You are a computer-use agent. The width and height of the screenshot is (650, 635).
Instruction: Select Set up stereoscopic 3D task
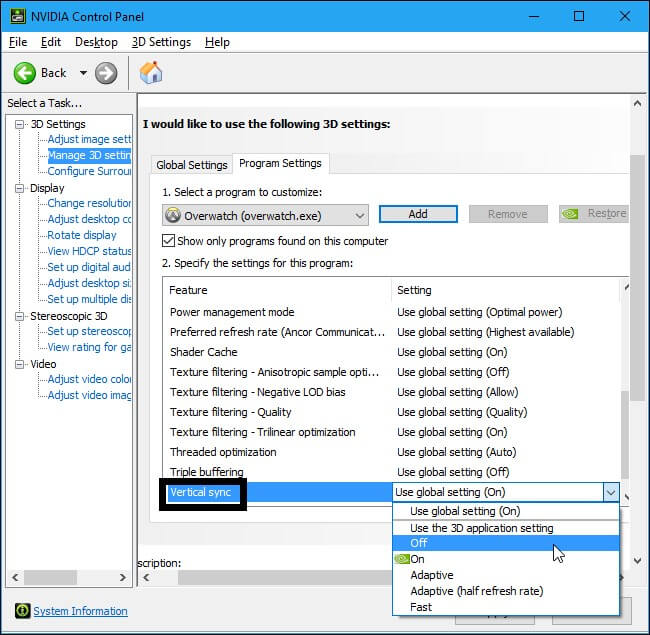[x=89, y=331]
